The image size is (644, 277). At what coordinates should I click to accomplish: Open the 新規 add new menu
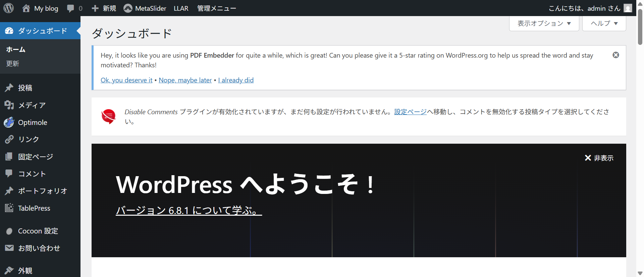click(104, 8)
